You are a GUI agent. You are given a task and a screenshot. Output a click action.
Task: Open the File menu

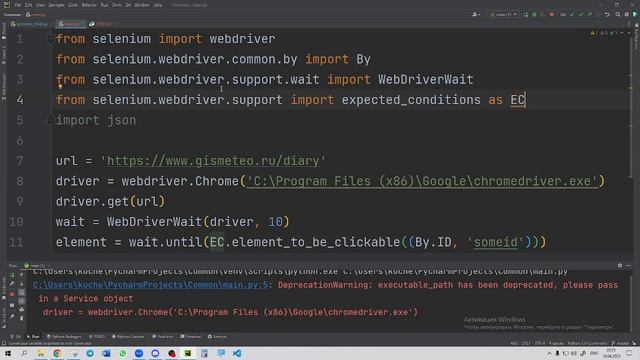[x=18, y=5]
